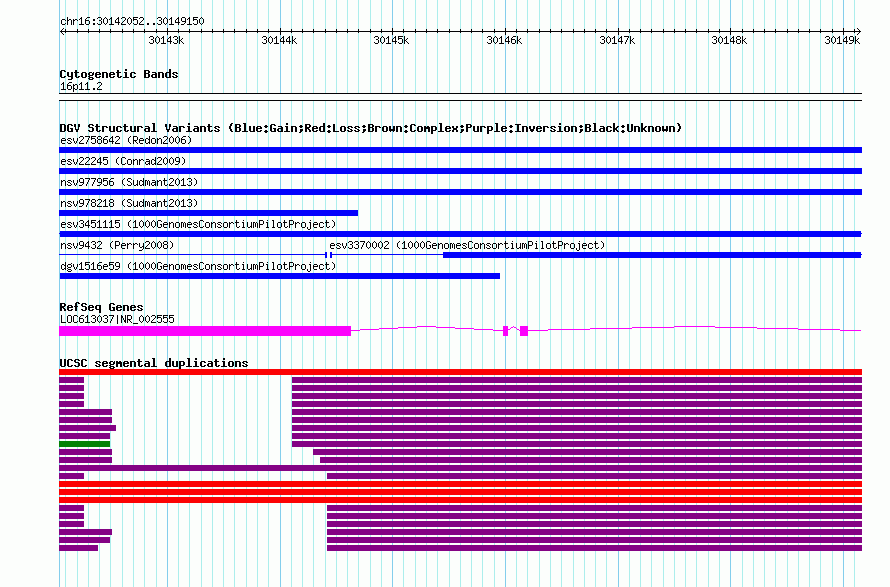Open the esv22245 (Conrad2009) variant label
This screenshot has width=890, height=587.
[x=123, y=161]
